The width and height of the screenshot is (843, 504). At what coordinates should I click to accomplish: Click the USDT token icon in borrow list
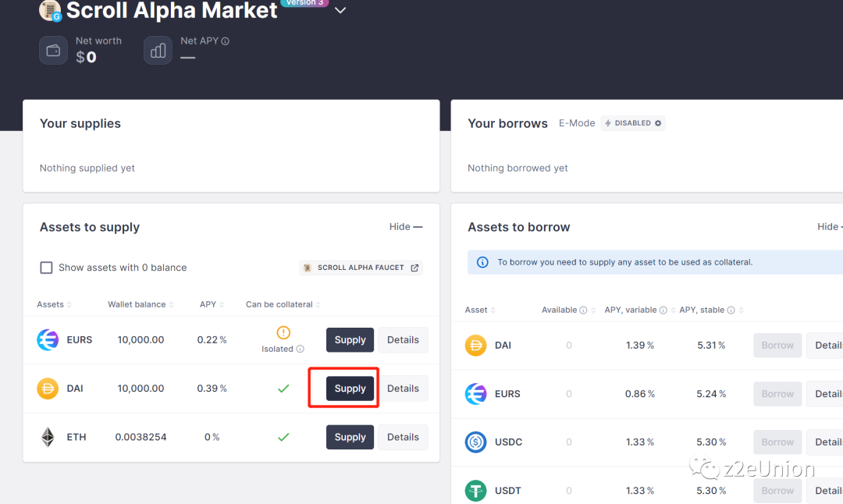475,491
